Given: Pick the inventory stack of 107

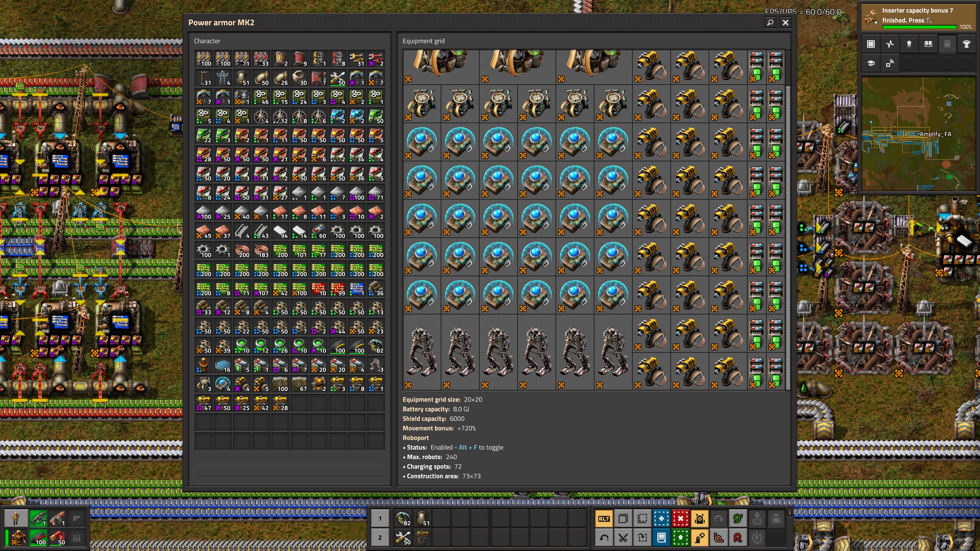Looking at the screenshot, I should (x=261, y=289).
